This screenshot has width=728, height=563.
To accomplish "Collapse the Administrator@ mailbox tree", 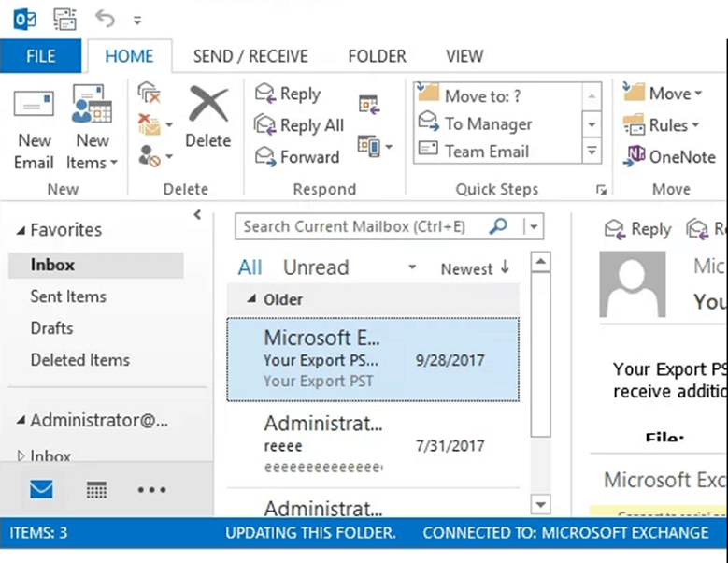I will click(21, 421).
